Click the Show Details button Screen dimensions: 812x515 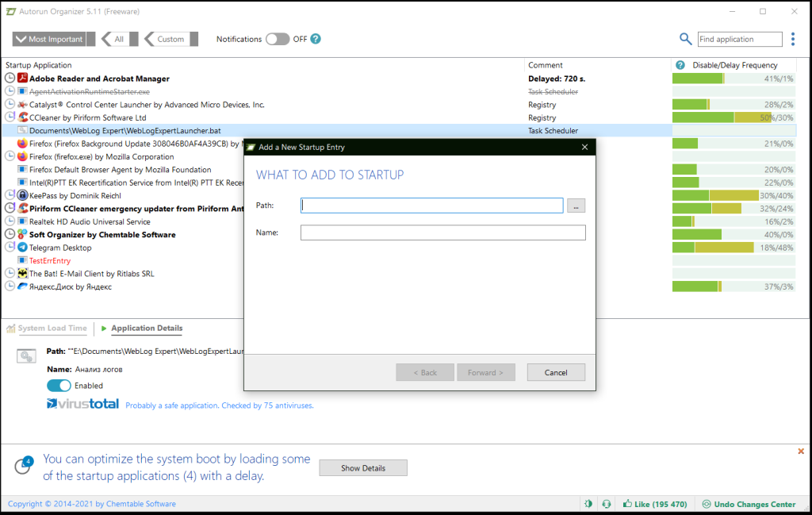tap(363, 468)
